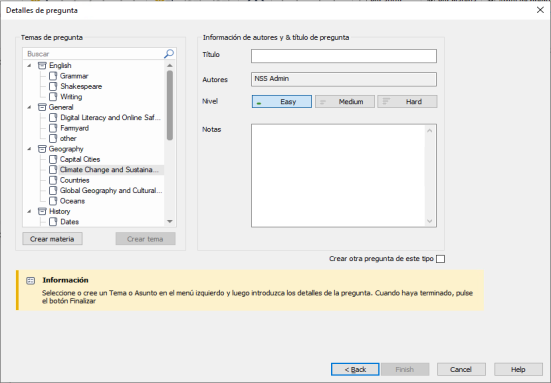Click the Autores field showing NSS Admin
The image size is (551, 383).
344,79
